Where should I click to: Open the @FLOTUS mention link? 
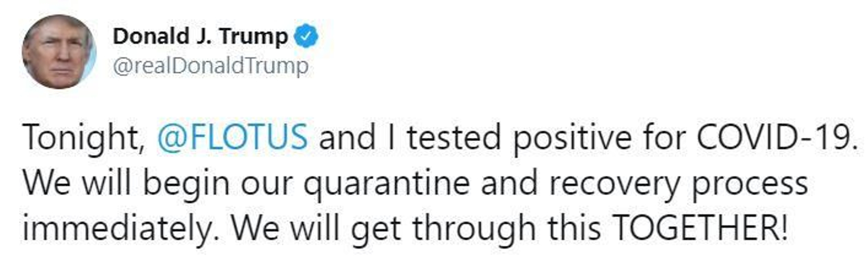[232, 136]
